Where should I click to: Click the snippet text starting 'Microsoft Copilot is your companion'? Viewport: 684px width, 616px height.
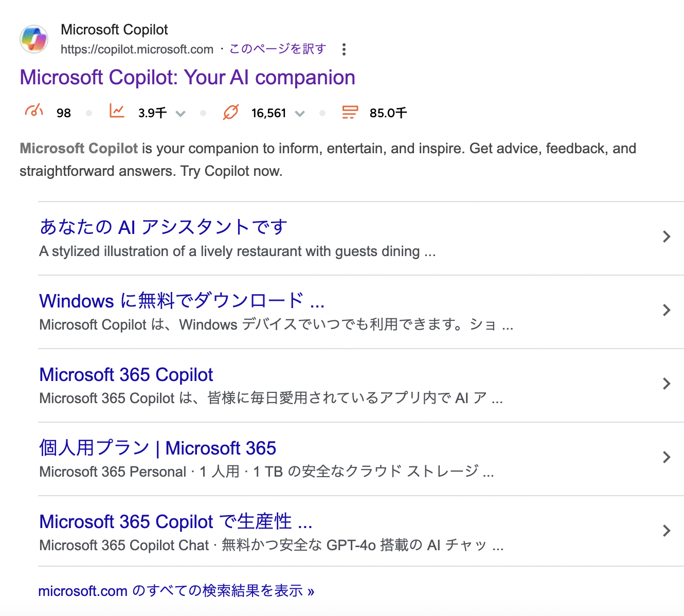(328, 159)
